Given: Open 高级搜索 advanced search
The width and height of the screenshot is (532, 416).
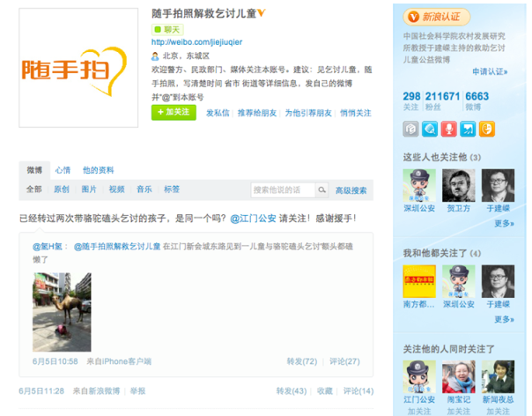Looking at the screenshot, I should pos(351,190).
